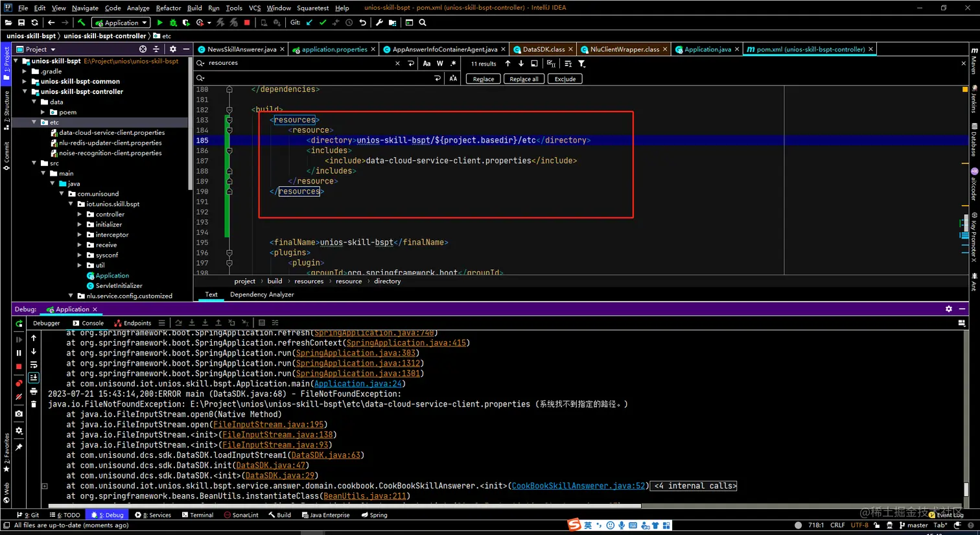
Task: Go to the next search occurrence arrow
Action: 521,64
